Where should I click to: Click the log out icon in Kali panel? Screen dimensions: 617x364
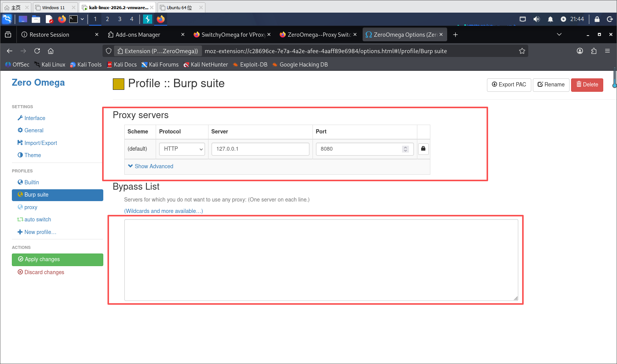point(610,19)
